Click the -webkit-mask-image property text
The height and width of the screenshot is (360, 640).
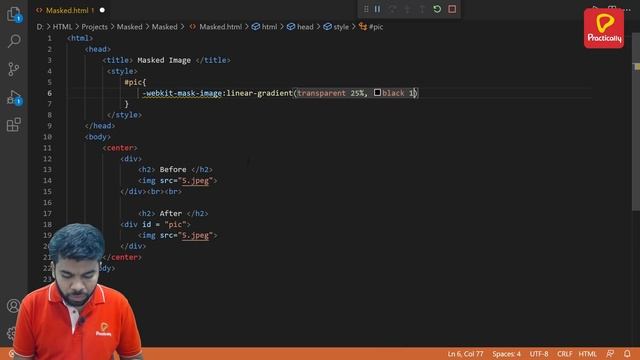click(182, 93)
